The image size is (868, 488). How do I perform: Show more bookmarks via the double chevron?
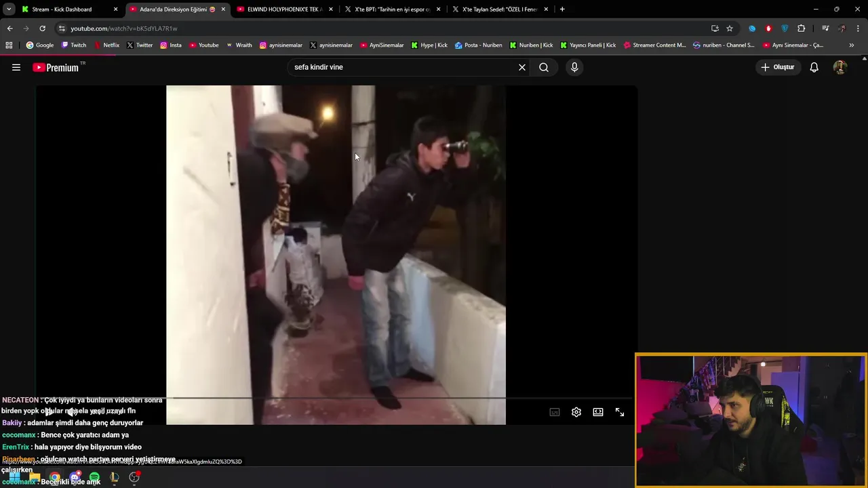point(852,45)
